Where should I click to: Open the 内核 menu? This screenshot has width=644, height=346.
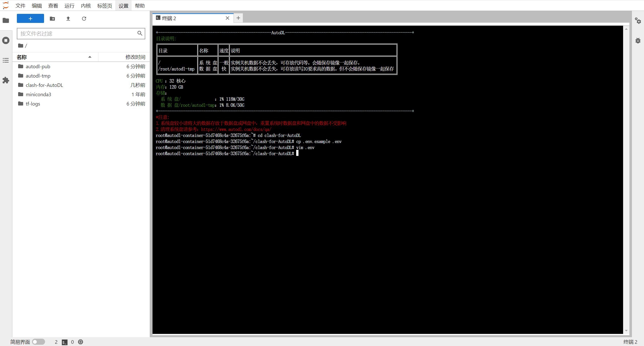(x=86, y=6)
